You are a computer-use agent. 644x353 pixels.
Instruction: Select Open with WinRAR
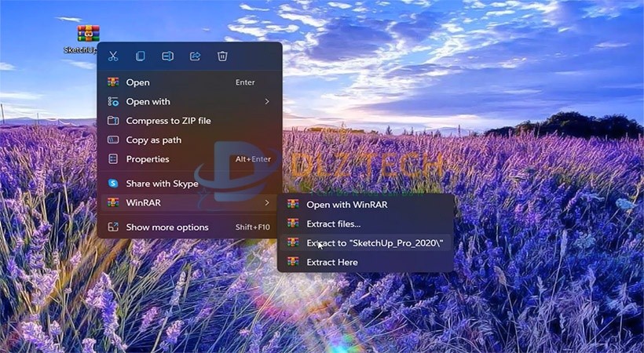pos(346,205)
